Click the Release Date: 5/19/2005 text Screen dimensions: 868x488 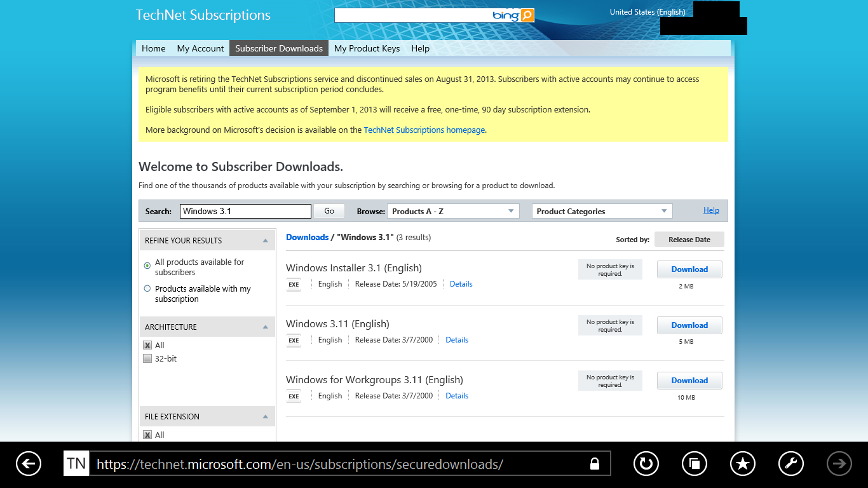396,284
